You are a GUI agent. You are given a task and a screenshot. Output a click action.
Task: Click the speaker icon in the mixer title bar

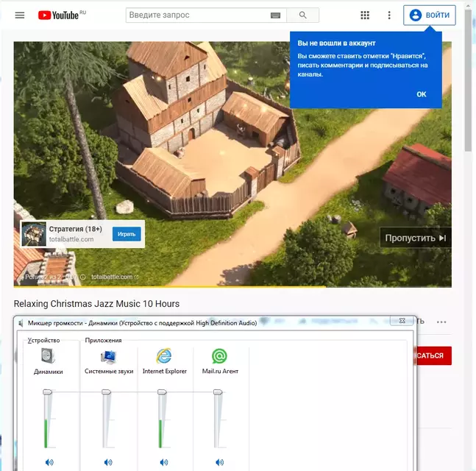point(21,323)
